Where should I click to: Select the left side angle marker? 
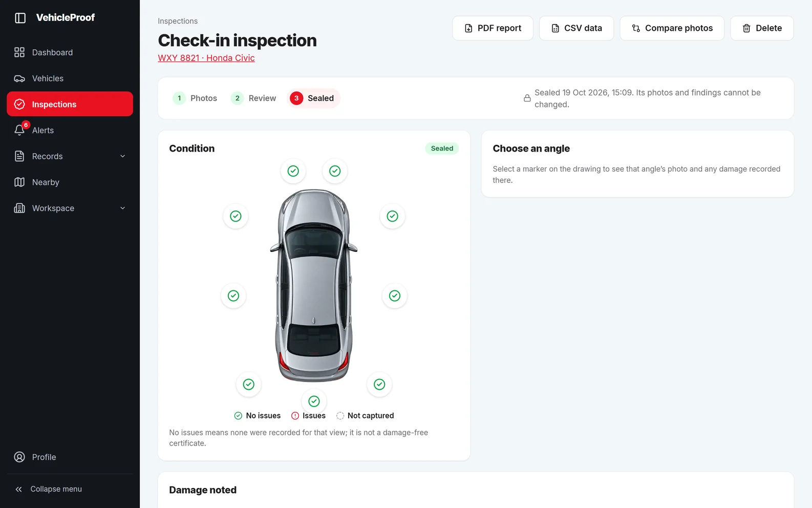click(x=233, y=295)
